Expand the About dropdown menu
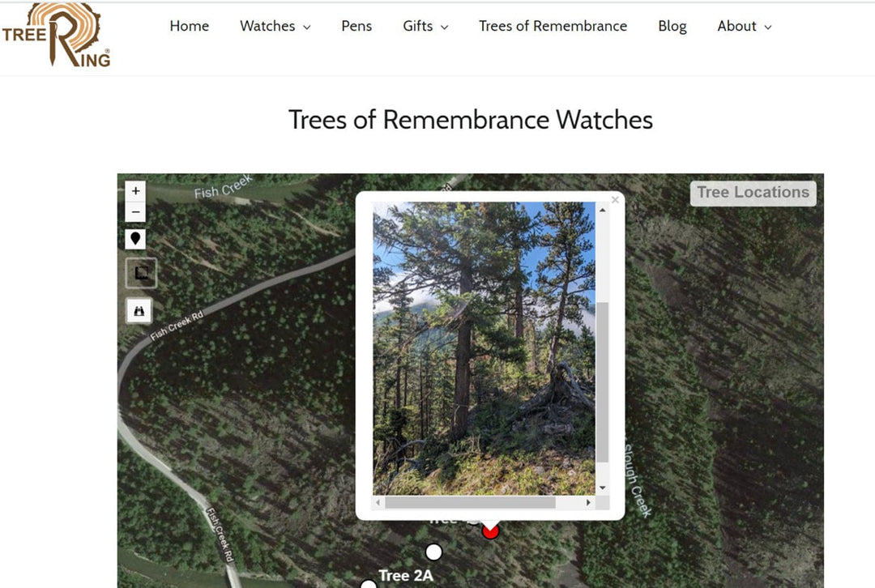Image resolution: width=875 pixels, height=588 pixels. 744,26
